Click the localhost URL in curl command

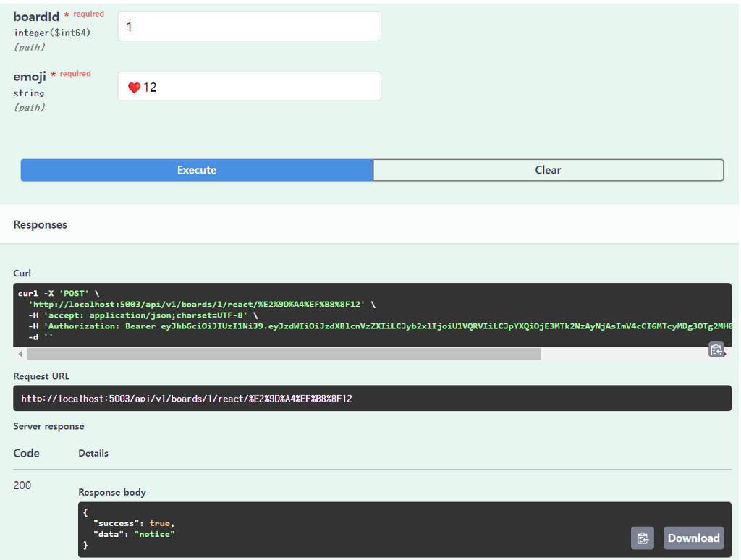(x=197, y=305)
